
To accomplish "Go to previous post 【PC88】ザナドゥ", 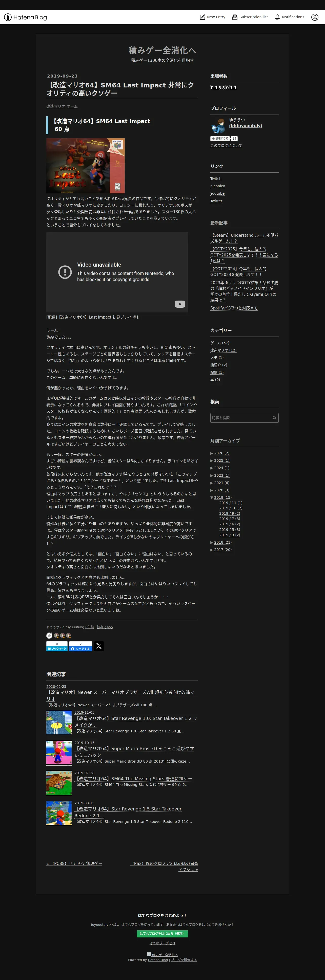I will click(74, 864).
